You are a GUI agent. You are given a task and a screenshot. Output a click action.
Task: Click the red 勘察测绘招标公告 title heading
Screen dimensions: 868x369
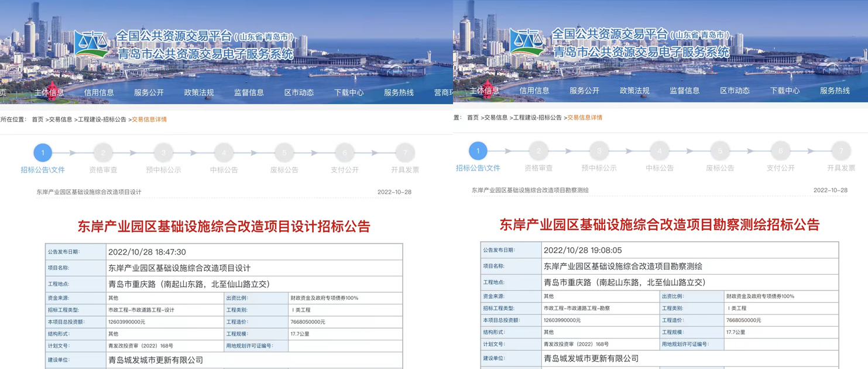point(659,224)
